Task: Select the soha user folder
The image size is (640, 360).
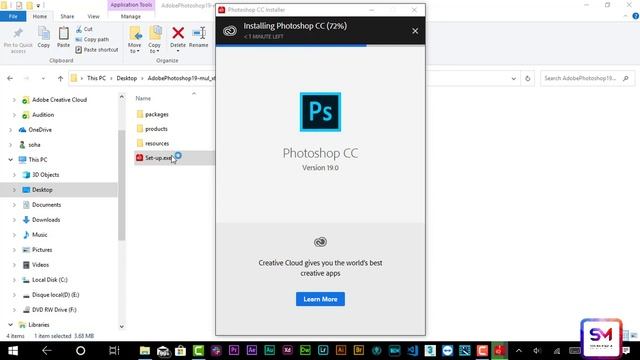Action: (x=34, y=145)
